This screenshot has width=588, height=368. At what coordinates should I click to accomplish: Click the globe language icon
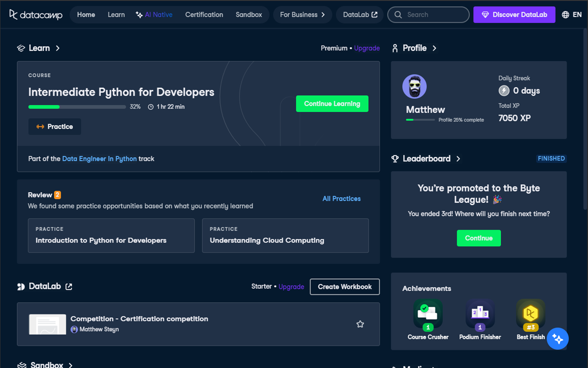[565, 15]
